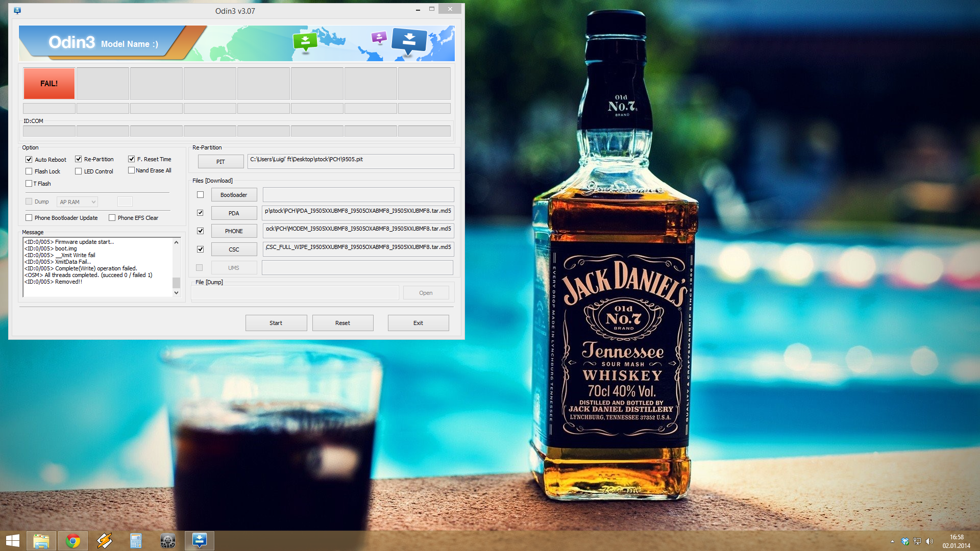Screen dimensions: 980x551
Task: Click the Reset button
Action: (343, 323)
